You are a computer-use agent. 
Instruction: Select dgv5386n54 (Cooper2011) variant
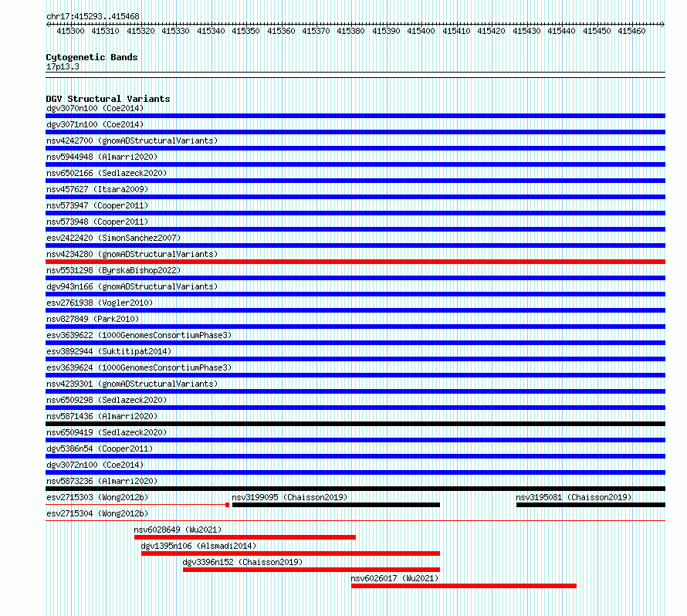pyautogui.click(x=100, y=448)
